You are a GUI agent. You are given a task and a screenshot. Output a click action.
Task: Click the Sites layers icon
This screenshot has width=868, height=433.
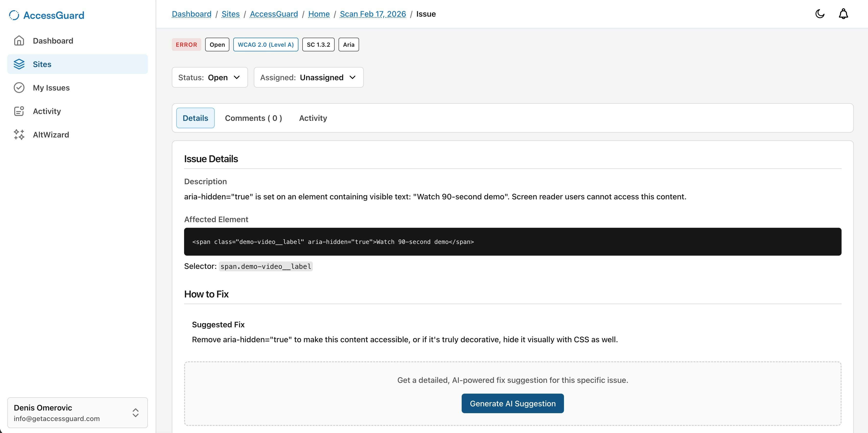click(19, 64)
